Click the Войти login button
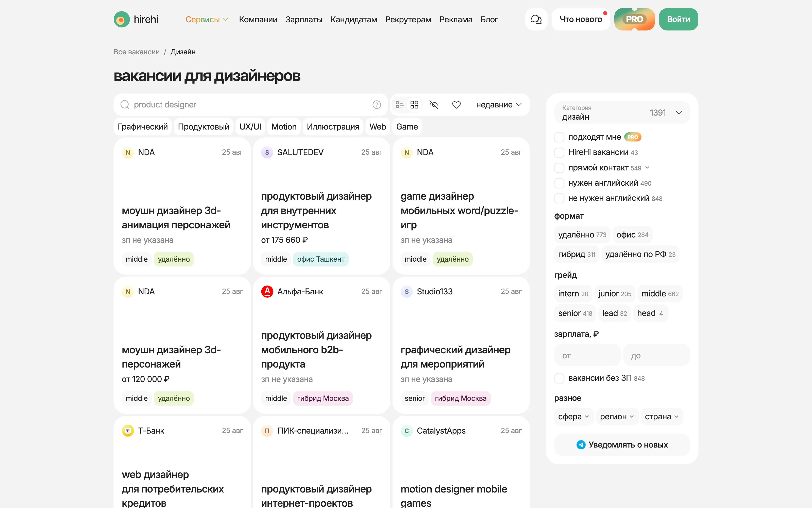812x508 pixels. pos(678,20)
